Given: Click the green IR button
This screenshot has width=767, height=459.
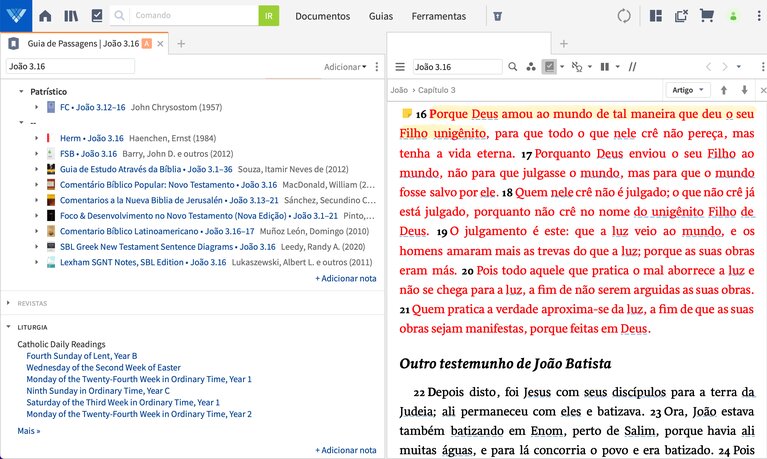Looking at the screenshot, I should click(x=269, y=16).
